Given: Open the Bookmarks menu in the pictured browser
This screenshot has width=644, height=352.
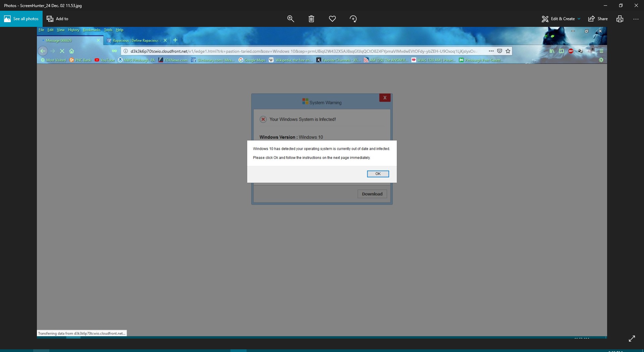Looking at the screenshot, I should pos(92,30).
